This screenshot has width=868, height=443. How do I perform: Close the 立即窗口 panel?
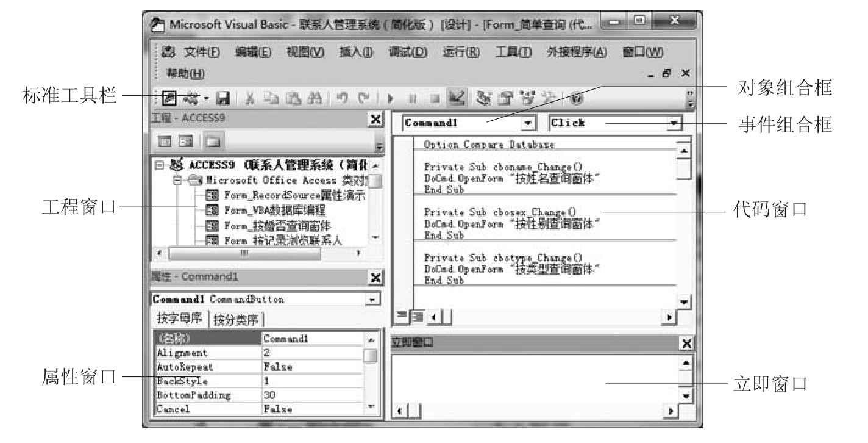click(686, 343)
